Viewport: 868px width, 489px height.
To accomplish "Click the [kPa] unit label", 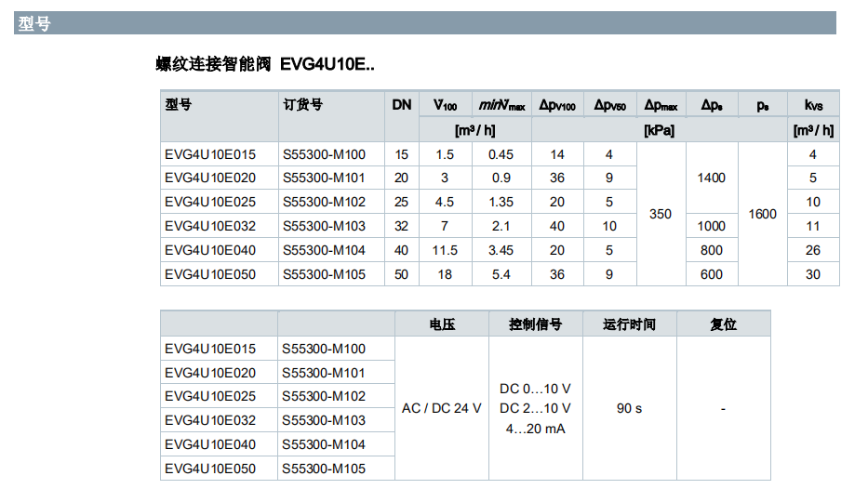I will point(659,130).
